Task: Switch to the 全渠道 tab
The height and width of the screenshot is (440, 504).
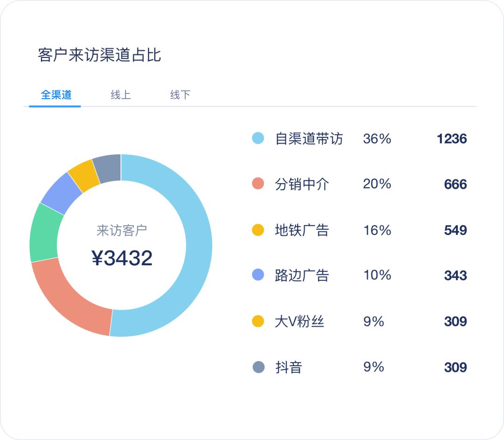Action: [56, 95]
